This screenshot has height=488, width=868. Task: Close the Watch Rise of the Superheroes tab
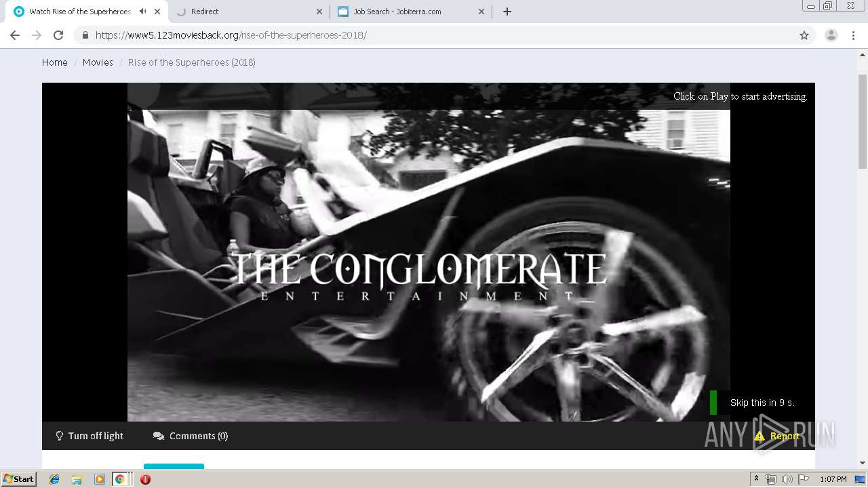tap(157, 12)
